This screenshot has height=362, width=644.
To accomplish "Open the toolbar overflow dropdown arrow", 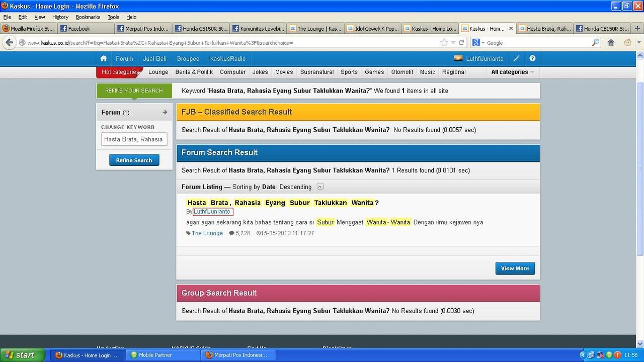I will (x=639, y=43).
